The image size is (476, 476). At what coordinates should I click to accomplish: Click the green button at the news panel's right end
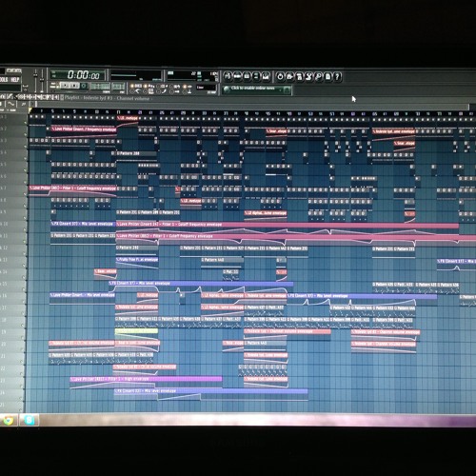tap(288, 89)
